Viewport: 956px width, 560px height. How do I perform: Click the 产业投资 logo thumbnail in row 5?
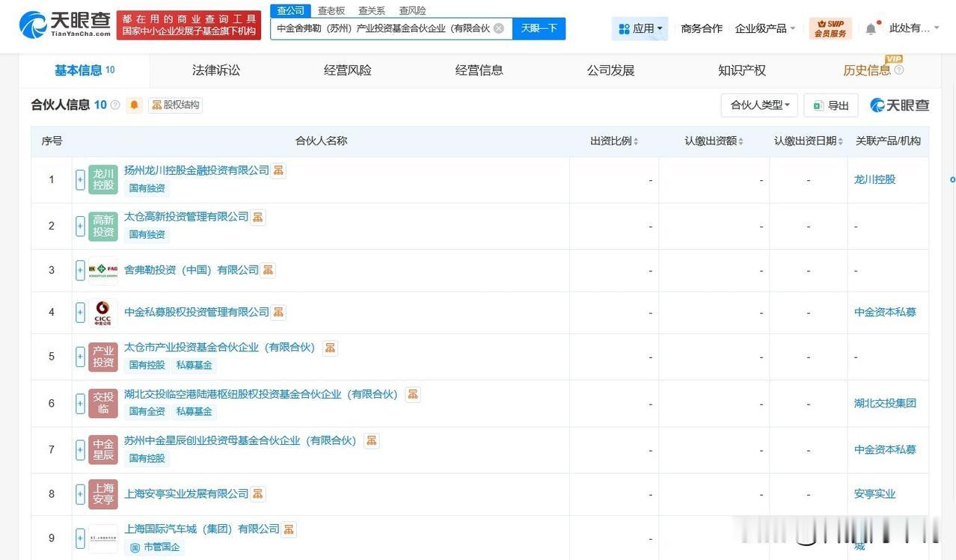coord(103,357)
